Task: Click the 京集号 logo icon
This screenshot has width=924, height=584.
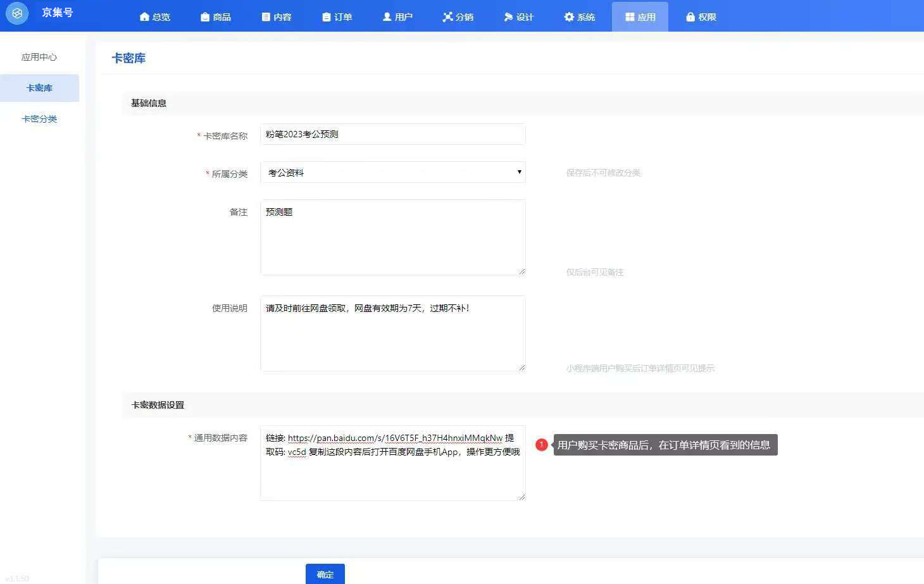Action: [x=17, y=13]
